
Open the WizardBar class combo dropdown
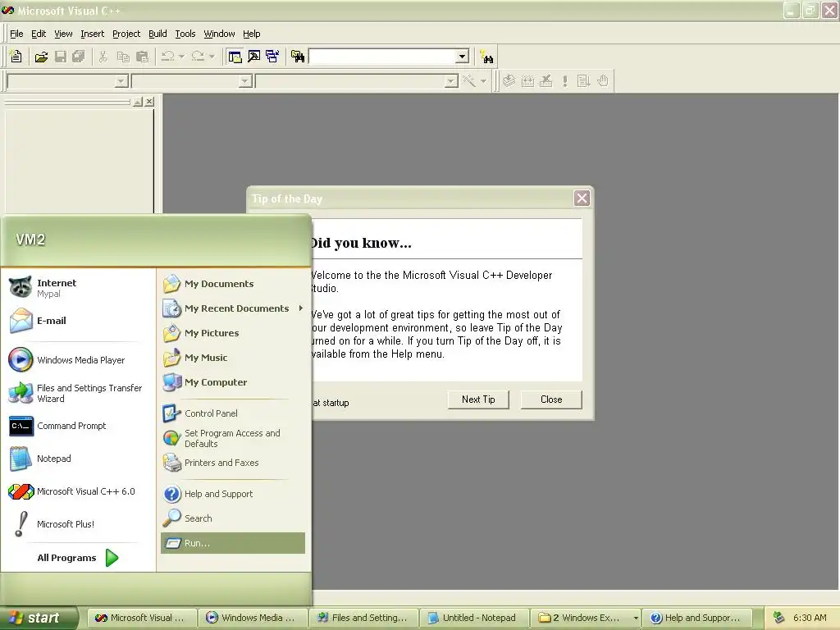point(121,81)
